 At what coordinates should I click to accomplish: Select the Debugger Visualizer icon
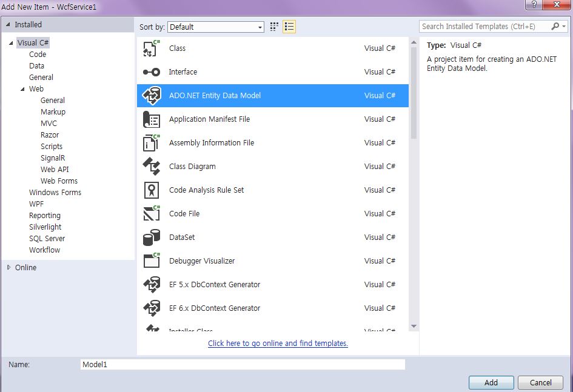(152, 261)
